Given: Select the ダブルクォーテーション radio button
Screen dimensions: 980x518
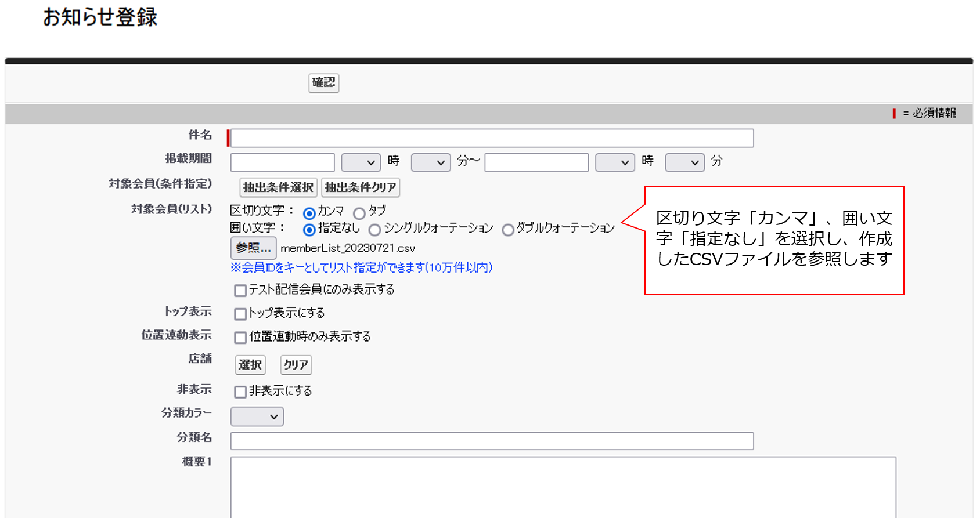Looking at the screenshot, I should [x=508, y=230].
